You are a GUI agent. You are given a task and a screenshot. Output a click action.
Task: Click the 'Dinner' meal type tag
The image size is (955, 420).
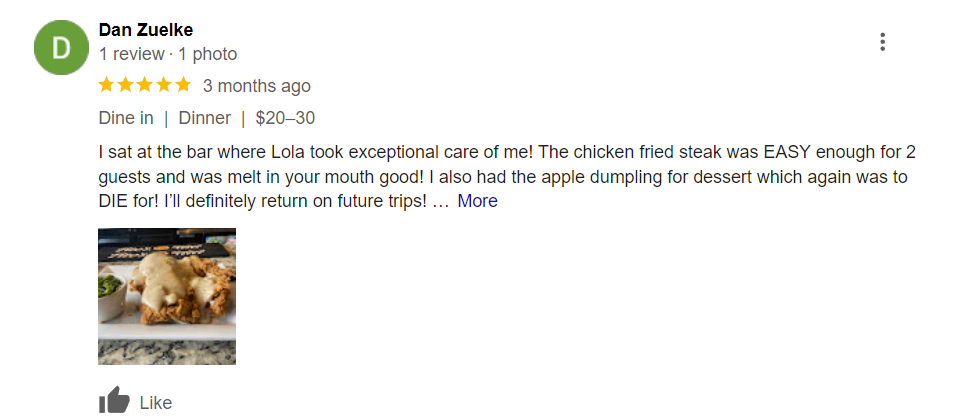pos(205,118)
